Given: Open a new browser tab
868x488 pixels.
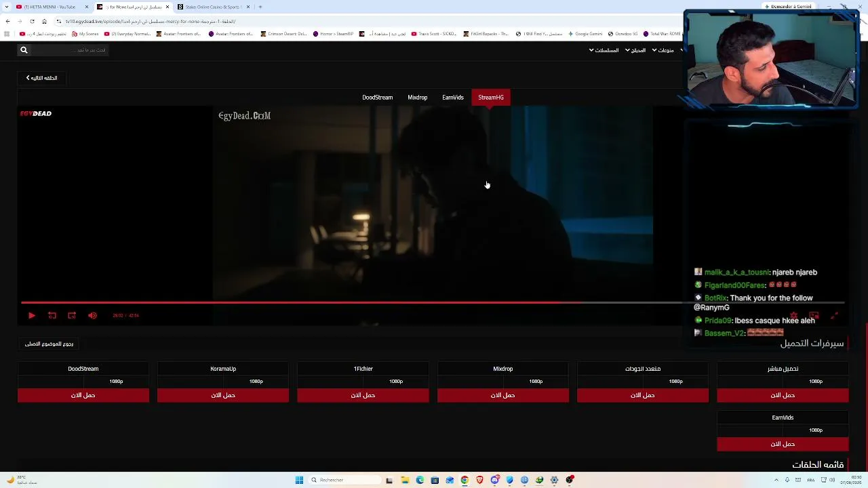Looking at the screenshot, I should point(260,7).
